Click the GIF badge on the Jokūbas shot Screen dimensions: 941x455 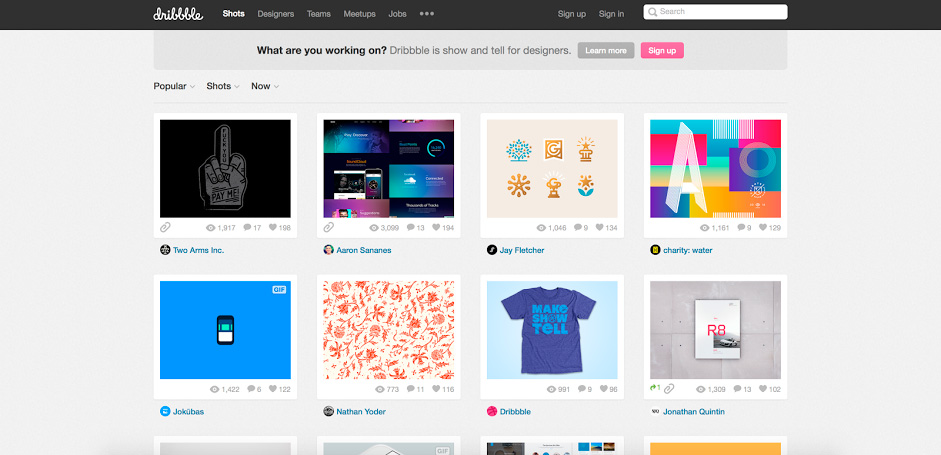[279, 289]
